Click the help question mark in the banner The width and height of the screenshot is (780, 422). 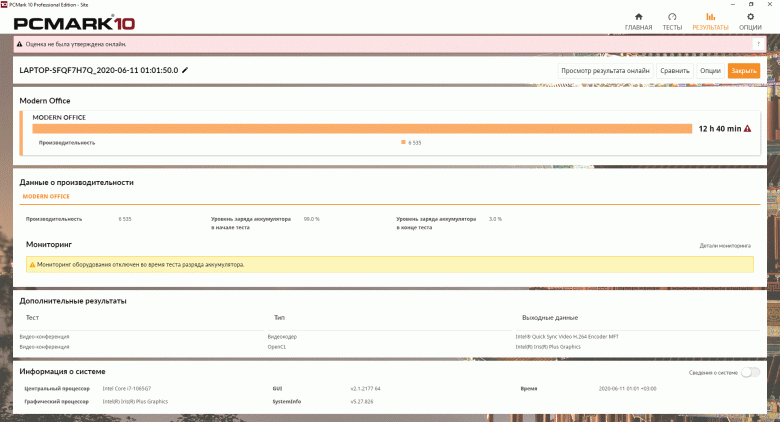(758, 44)
